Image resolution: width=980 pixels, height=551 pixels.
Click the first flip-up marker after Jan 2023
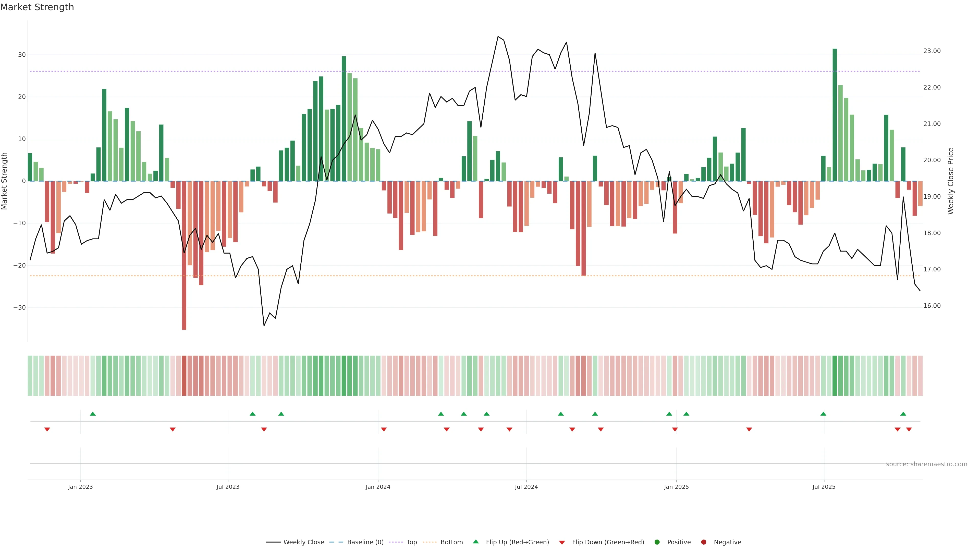coord(93,414)
